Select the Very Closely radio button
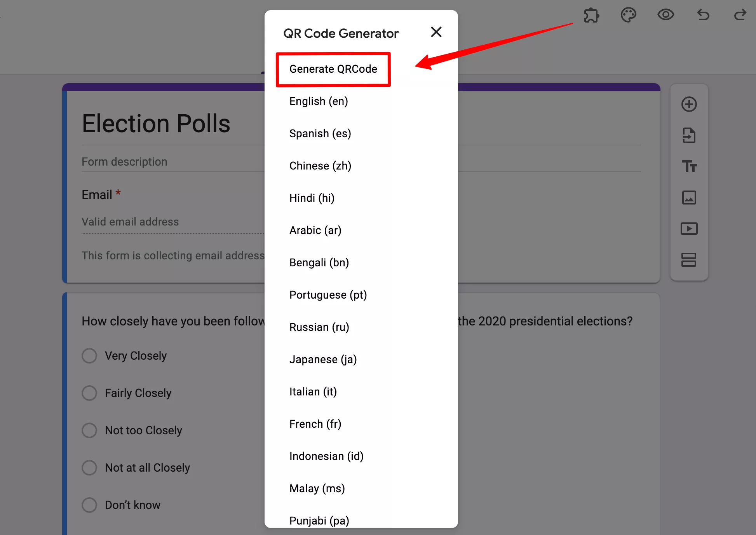This screenshot has width=756, height=535. (x=90, y=355)
